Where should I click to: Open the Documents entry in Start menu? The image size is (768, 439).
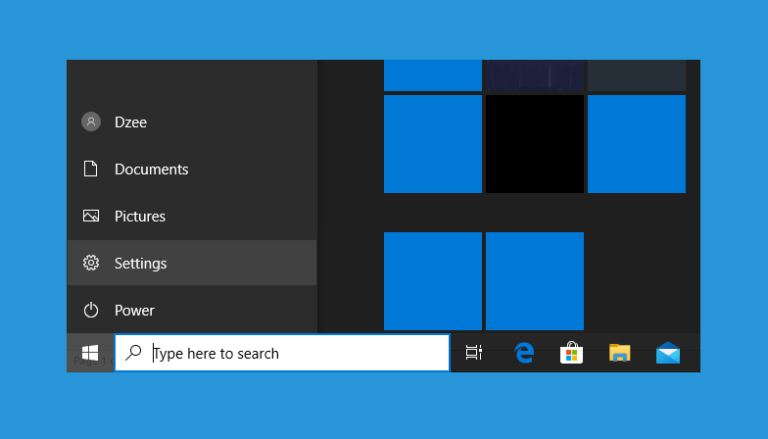coord(192,169)
